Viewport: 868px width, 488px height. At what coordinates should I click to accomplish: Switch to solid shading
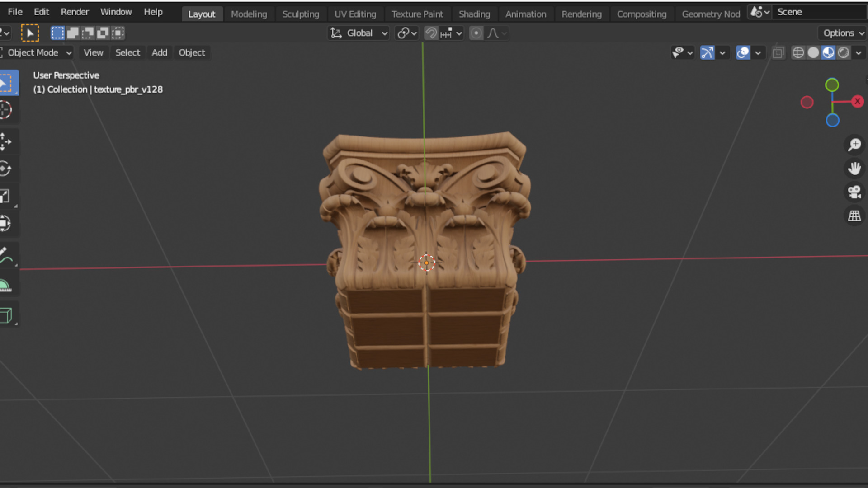(813, 53)
